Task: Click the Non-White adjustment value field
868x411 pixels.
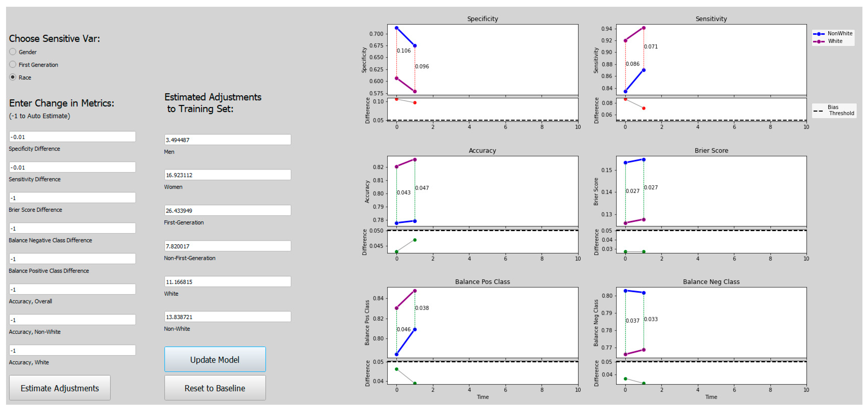Action: (227, 317)
